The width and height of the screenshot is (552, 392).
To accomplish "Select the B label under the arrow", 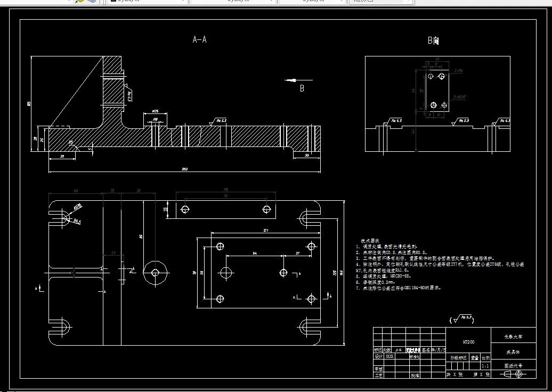I will pos(302,88).
